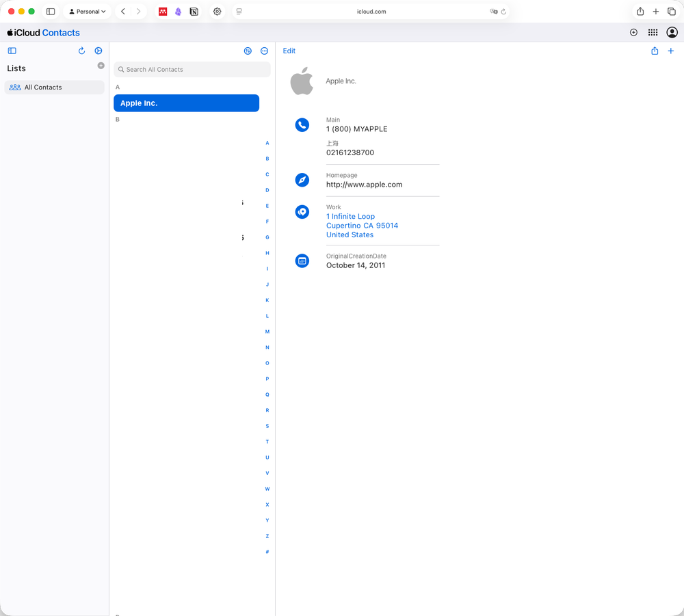Click the October 14, 2011 date

point(356,265)
